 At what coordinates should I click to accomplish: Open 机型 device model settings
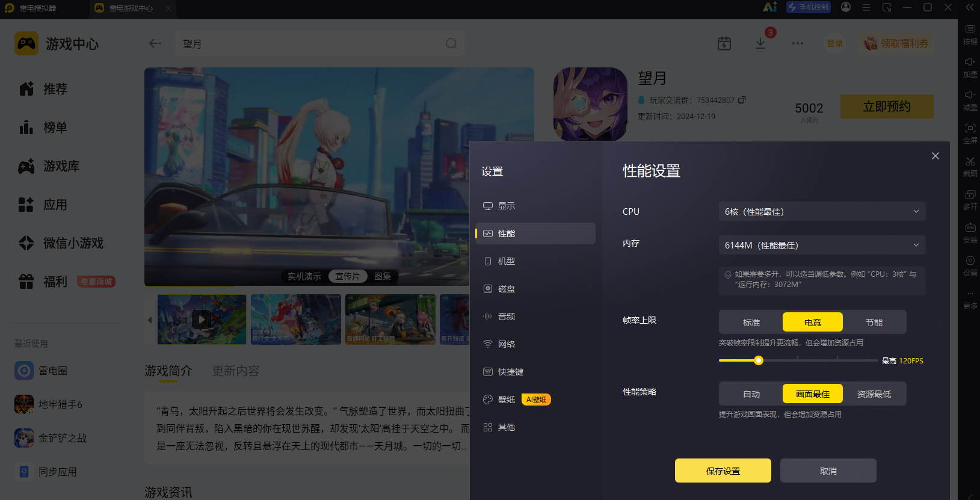point(535,261)
